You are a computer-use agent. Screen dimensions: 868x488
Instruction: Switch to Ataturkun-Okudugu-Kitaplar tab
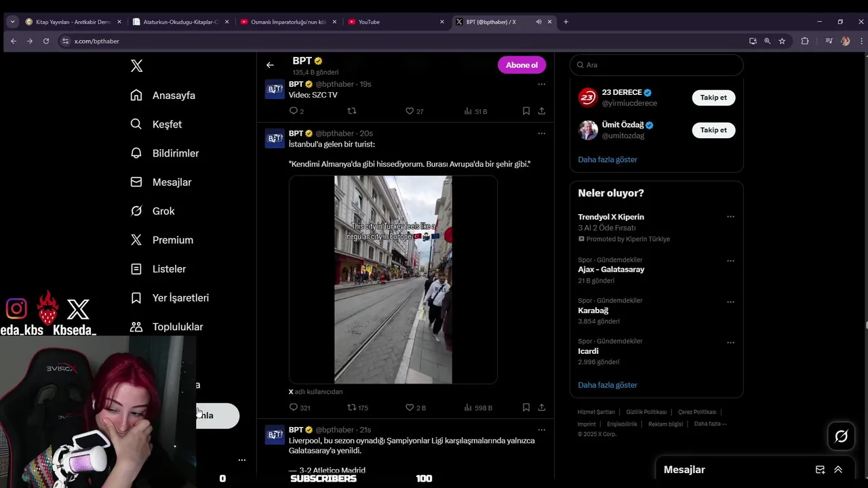click(x=182, y=22)
